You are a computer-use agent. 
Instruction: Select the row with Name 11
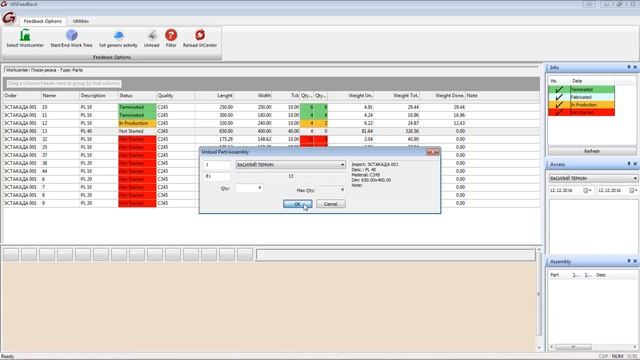coord(271,115)
